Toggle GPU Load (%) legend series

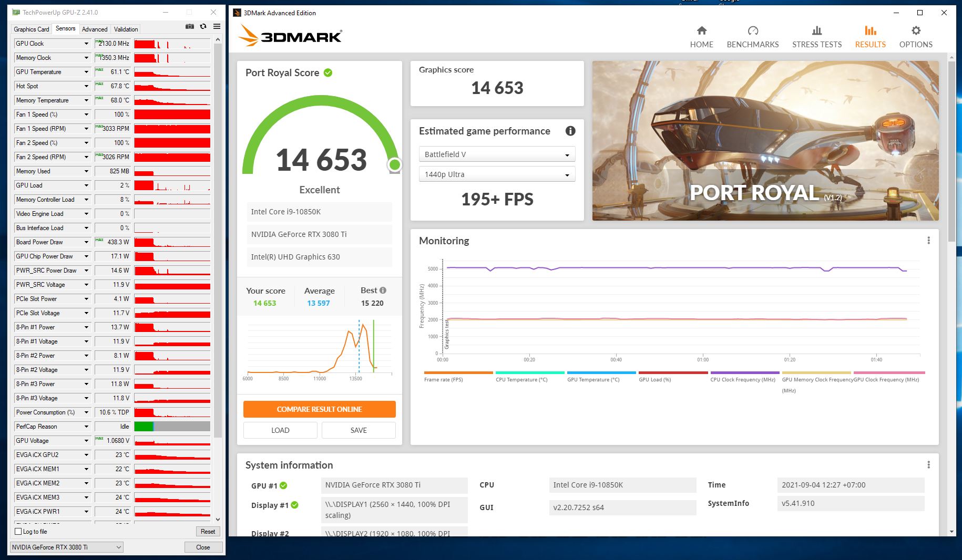click(673, 377)
